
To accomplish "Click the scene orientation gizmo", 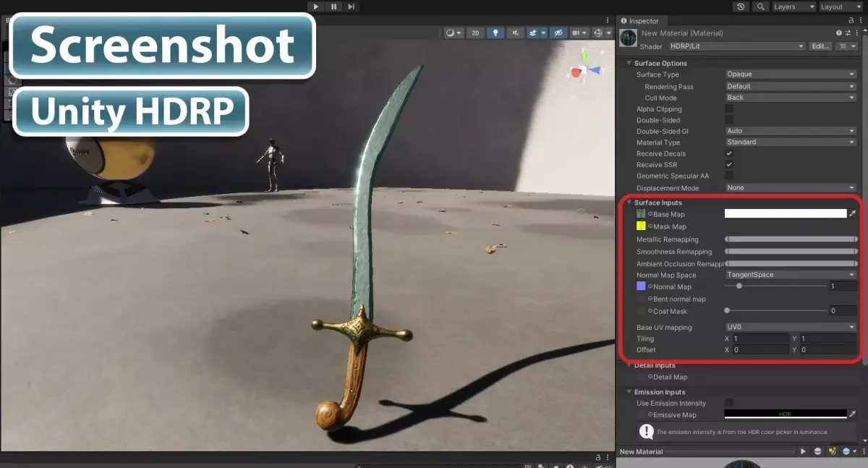I will pos(584,70).
